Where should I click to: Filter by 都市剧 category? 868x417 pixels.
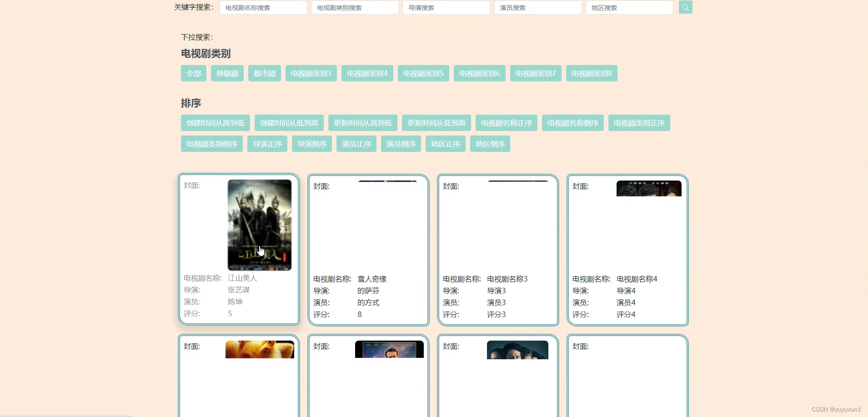[265, 73]
